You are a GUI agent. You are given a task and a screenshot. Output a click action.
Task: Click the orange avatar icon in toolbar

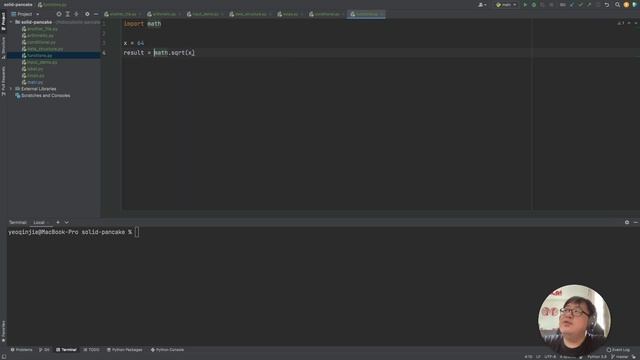tap(626, 4)
